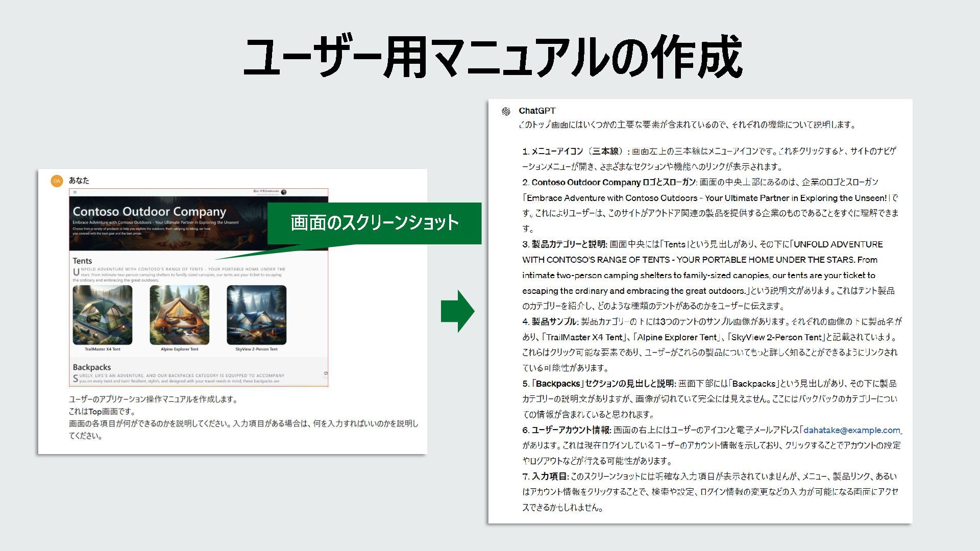Image resolution: width=980 pixels, height=551 pixels.
Task: Click the ChatGPT logo icon
Action: coord(506,111)
